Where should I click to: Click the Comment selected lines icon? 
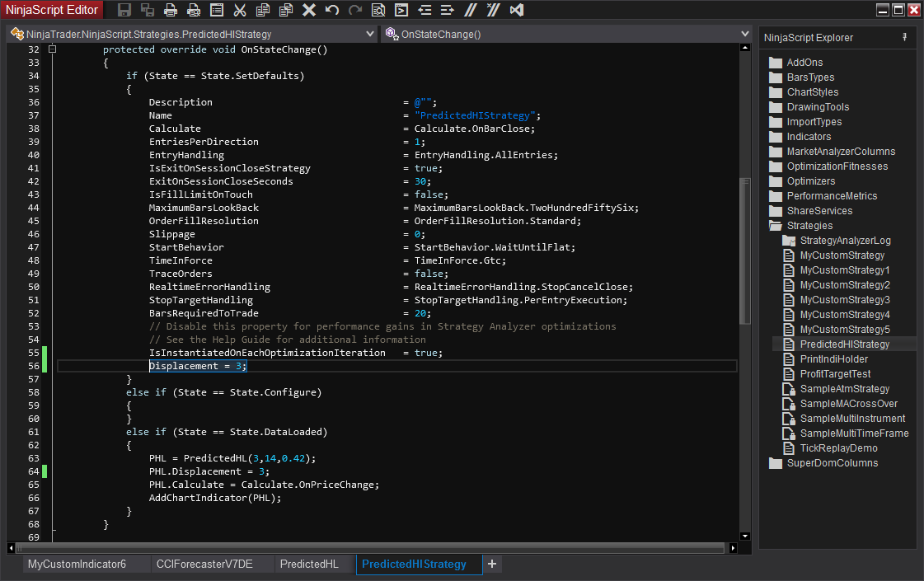click(471, 10)
